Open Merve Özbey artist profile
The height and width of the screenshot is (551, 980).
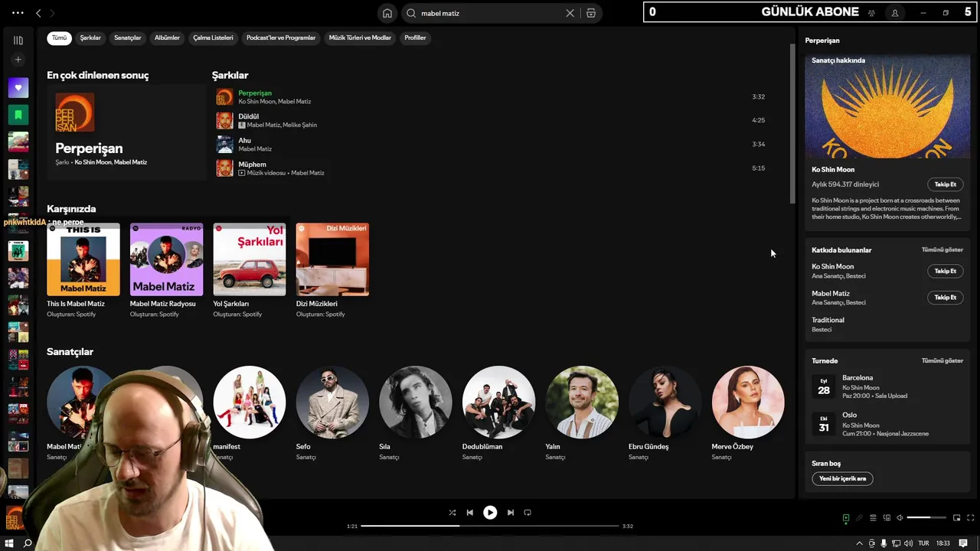point(748,413)
